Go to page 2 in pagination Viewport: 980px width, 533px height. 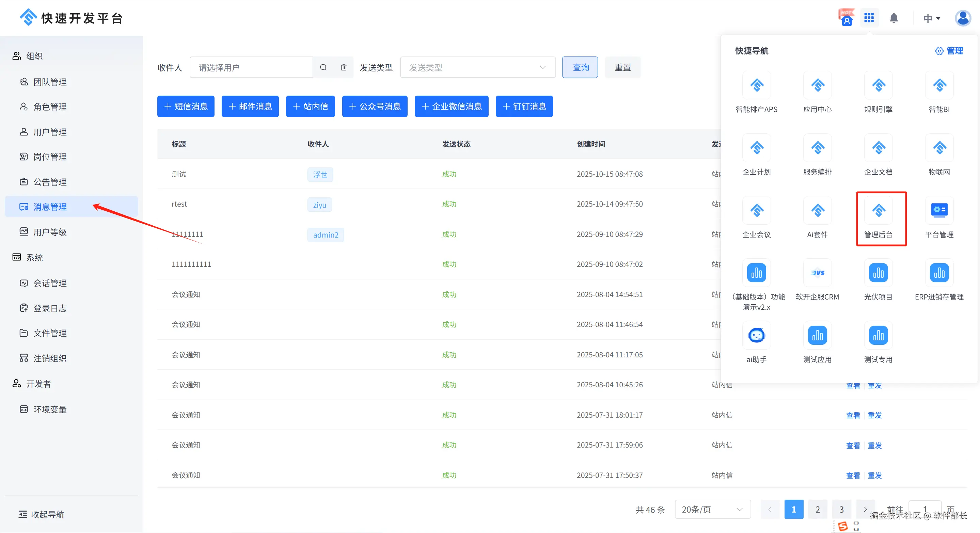click(817, 510)
